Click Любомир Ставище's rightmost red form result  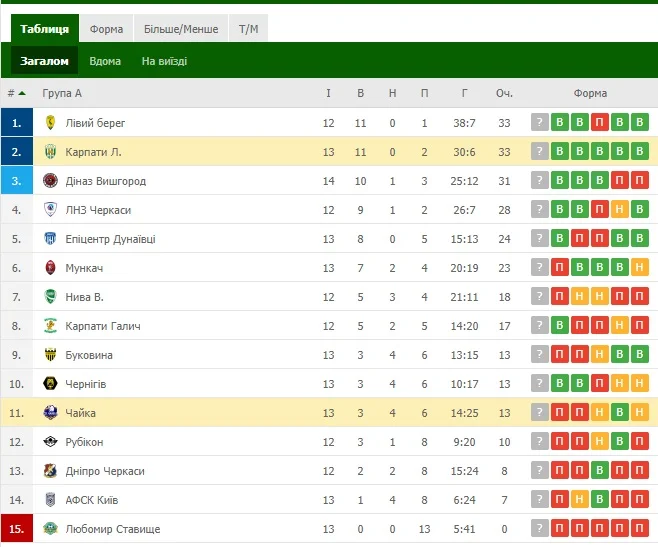click(x=640, y=529)
